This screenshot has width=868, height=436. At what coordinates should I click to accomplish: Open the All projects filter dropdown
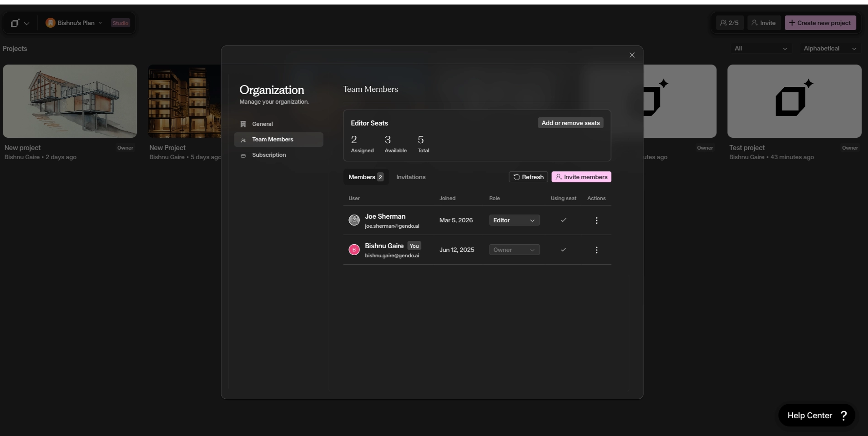coord(761,48)
